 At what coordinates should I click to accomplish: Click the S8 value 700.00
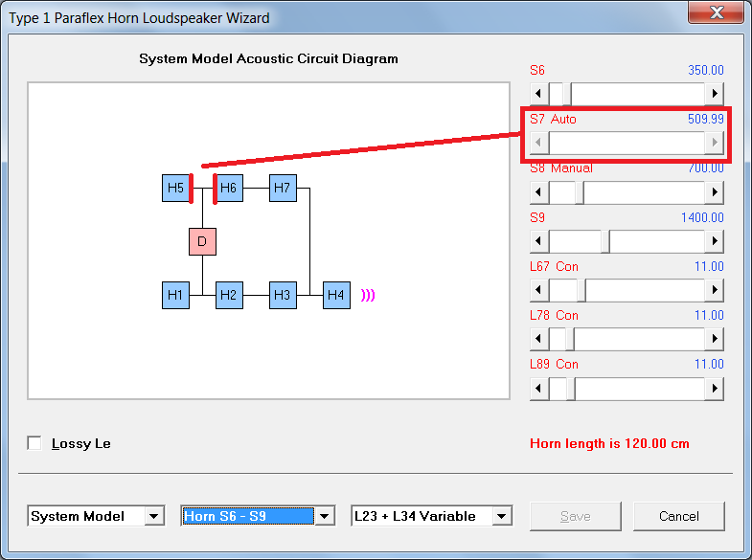point(705,168)
